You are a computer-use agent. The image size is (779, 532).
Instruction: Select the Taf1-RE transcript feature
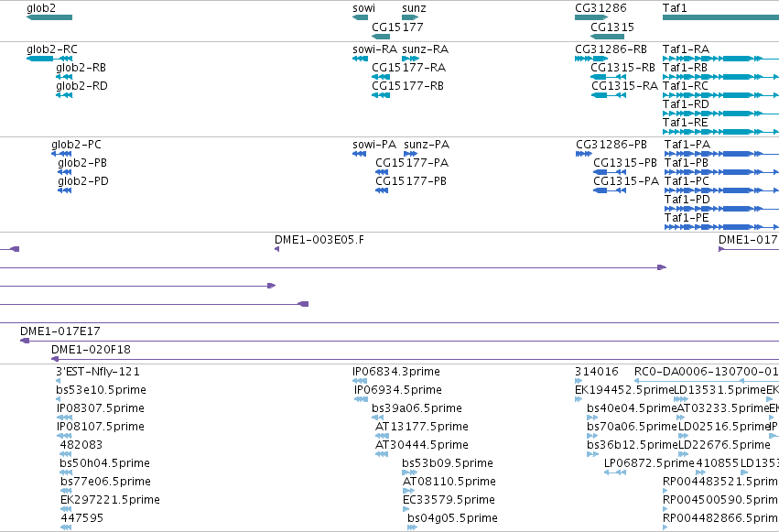point(721,132)
